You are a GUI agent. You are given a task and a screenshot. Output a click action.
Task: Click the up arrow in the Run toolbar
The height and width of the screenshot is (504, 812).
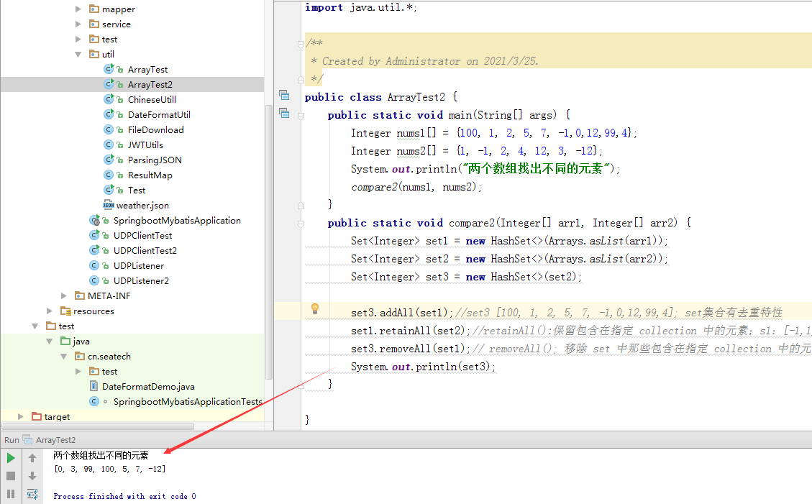32,457
